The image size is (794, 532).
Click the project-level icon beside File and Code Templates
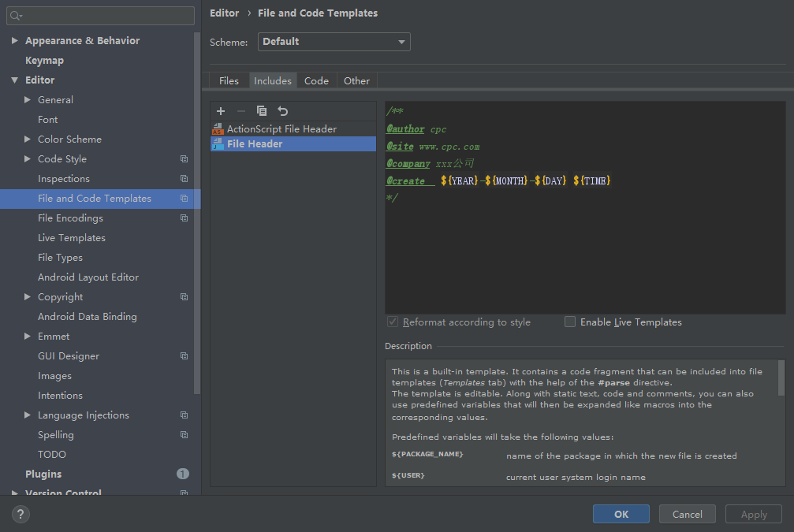coord(184,199)
